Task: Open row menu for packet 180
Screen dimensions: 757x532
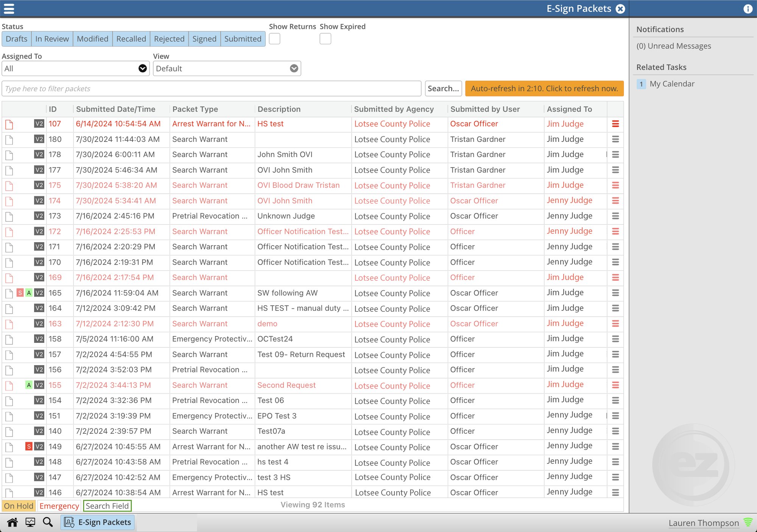Action: [615, 139]
